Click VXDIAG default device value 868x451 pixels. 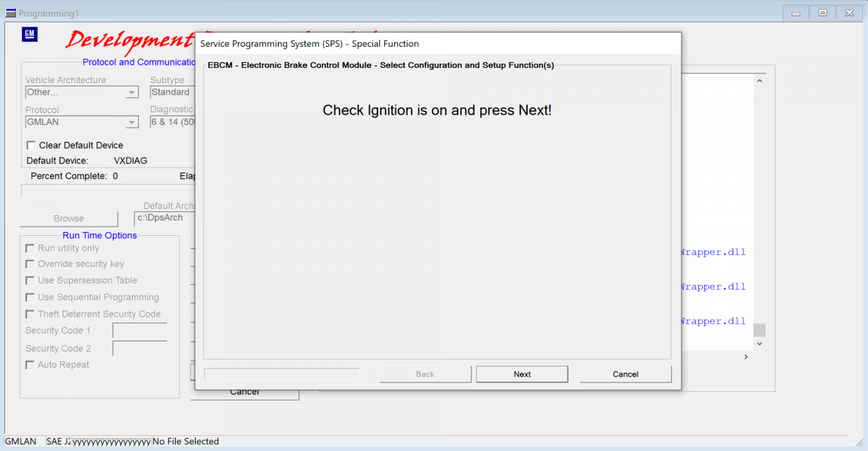pyautogui.click(x=131, y=161)
